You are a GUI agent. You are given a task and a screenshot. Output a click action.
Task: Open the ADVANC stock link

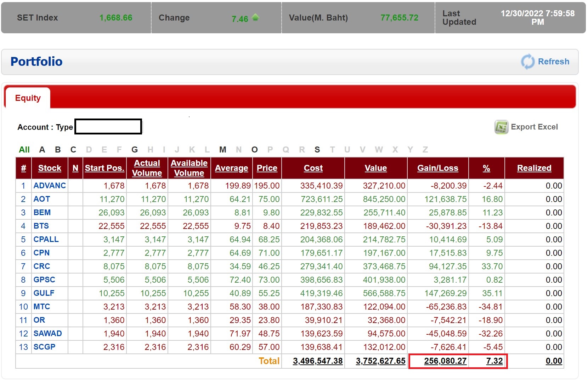point(50,186)
